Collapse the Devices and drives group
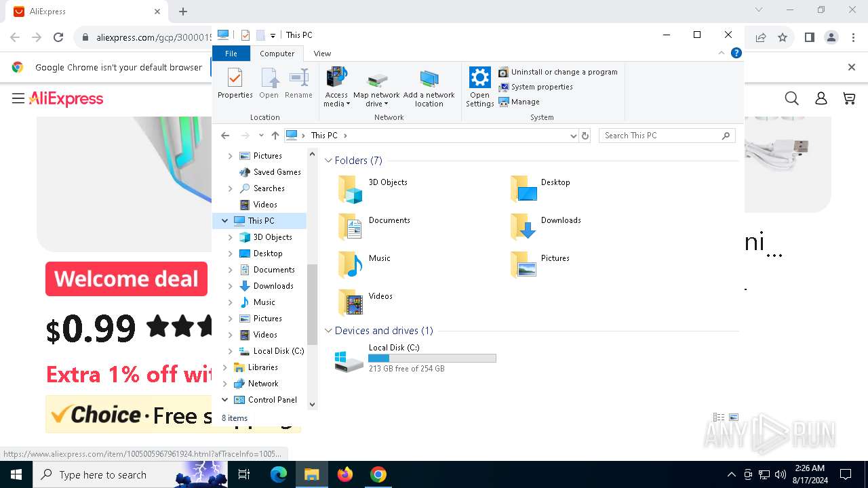This screenshot has width=868, height=488. click(x=328, y=331)
